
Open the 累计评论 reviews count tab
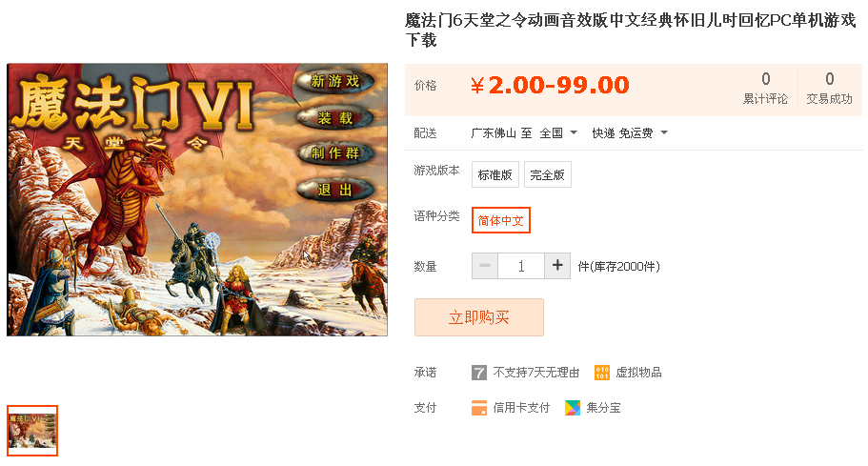tap(765, 89)
